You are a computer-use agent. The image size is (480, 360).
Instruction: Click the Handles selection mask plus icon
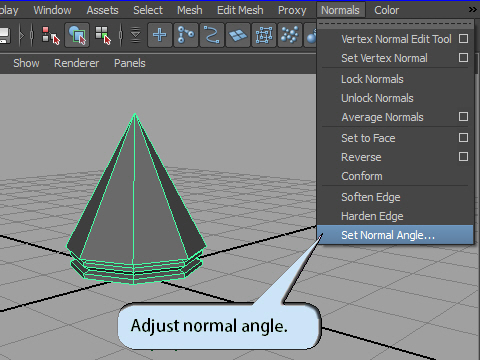160,35
